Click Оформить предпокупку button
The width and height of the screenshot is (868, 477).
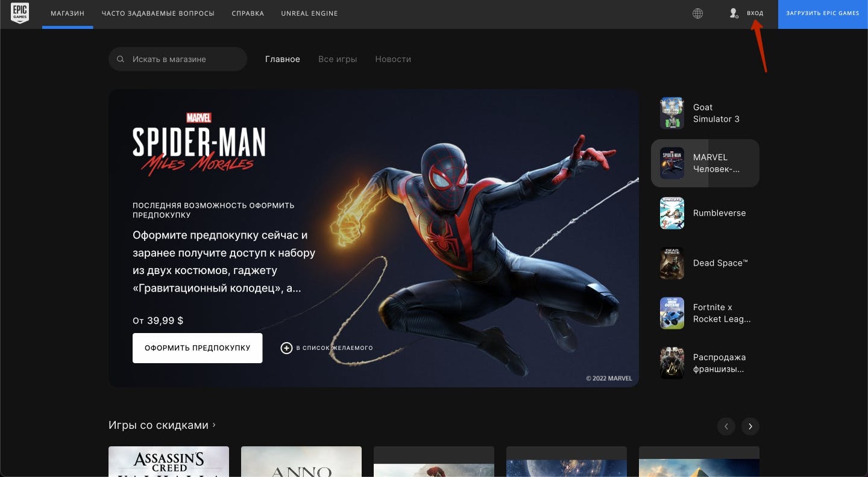tap(198, 348)
